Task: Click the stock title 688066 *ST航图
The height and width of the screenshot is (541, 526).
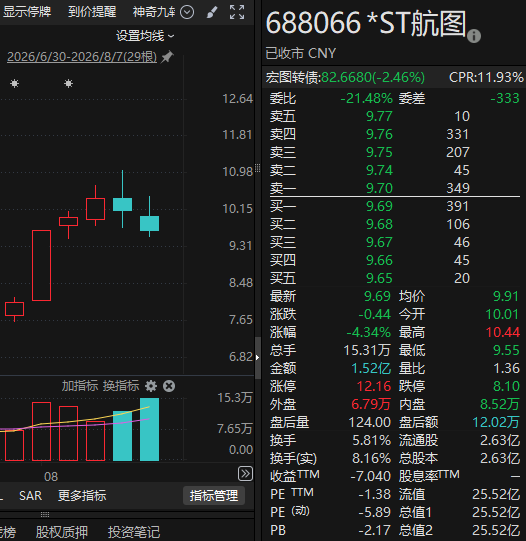Action: pos(366,23)
